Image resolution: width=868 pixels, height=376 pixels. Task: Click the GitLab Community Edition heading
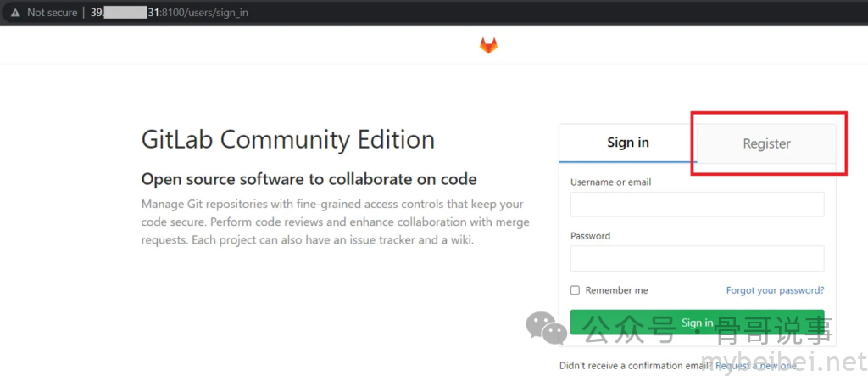click(288, 139)
